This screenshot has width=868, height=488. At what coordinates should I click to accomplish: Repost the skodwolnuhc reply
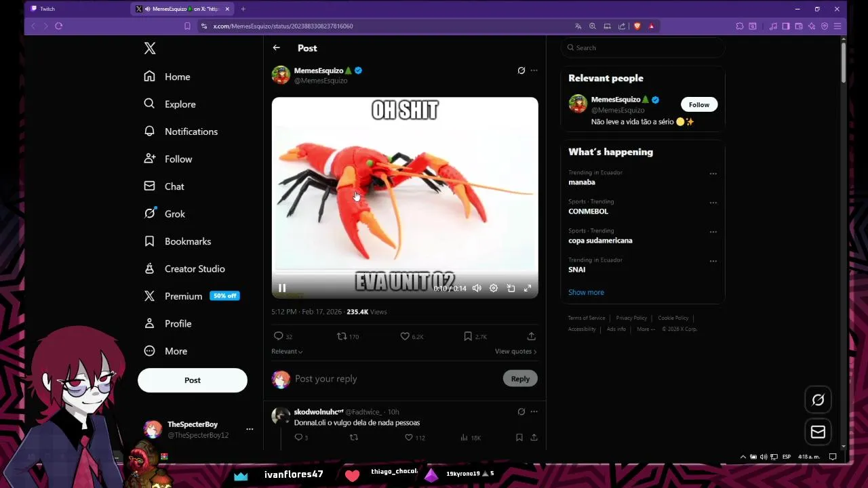(x=353, y=438)
